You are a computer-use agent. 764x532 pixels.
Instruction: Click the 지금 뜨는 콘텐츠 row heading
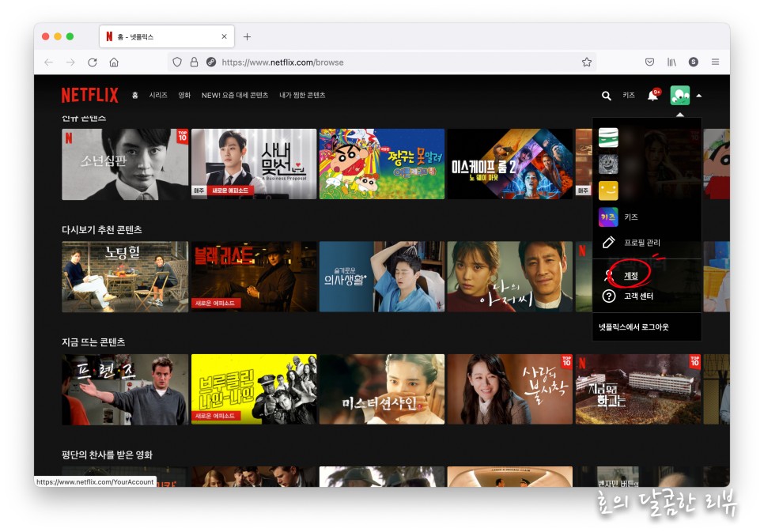93,342
